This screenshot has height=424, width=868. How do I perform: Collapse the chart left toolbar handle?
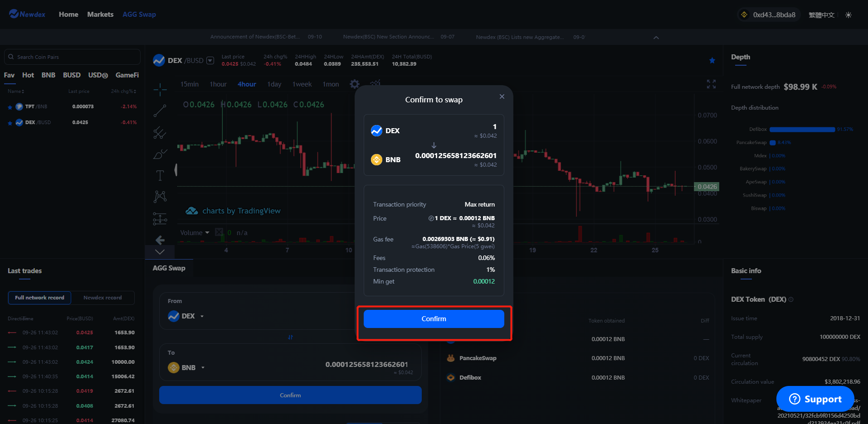(x=176, y=170)
